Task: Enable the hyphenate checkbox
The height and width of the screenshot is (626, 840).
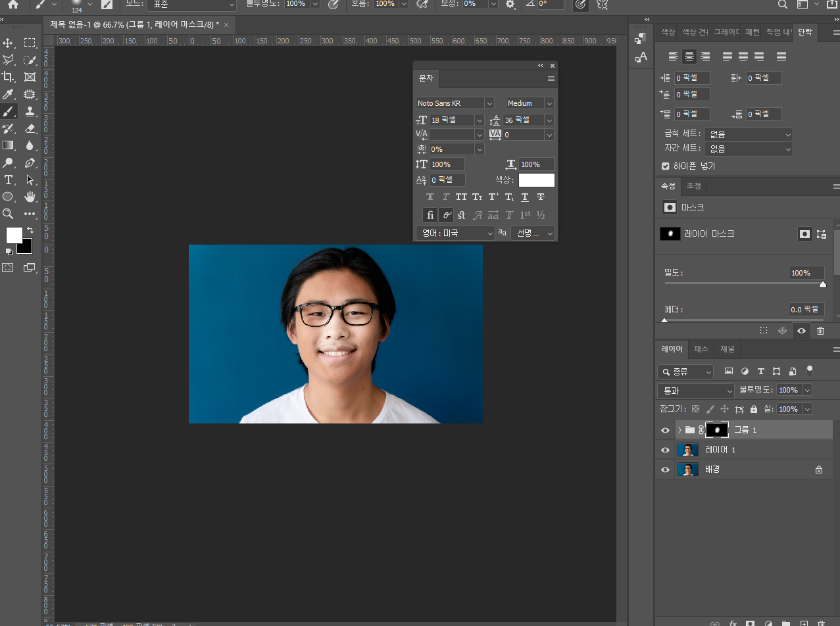Action: [x=666, y=166]
